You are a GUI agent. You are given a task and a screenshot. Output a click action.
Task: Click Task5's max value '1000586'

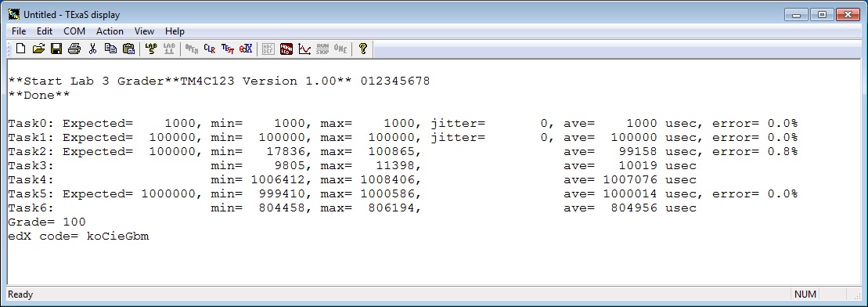[387, 194]
